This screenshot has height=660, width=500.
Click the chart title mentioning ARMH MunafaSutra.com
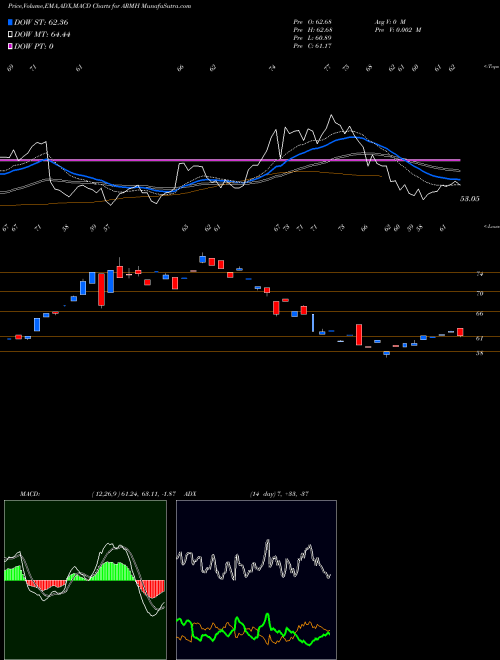click(99, 6)
